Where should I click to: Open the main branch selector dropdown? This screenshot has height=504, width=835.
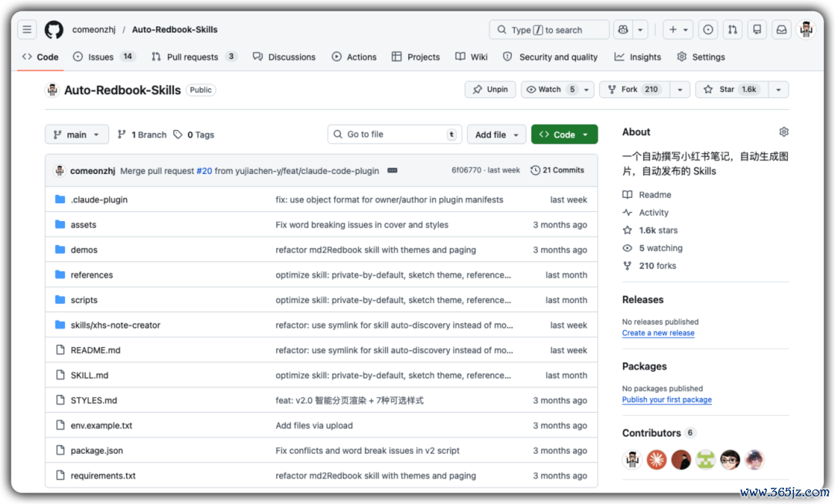tap(77, 135)
